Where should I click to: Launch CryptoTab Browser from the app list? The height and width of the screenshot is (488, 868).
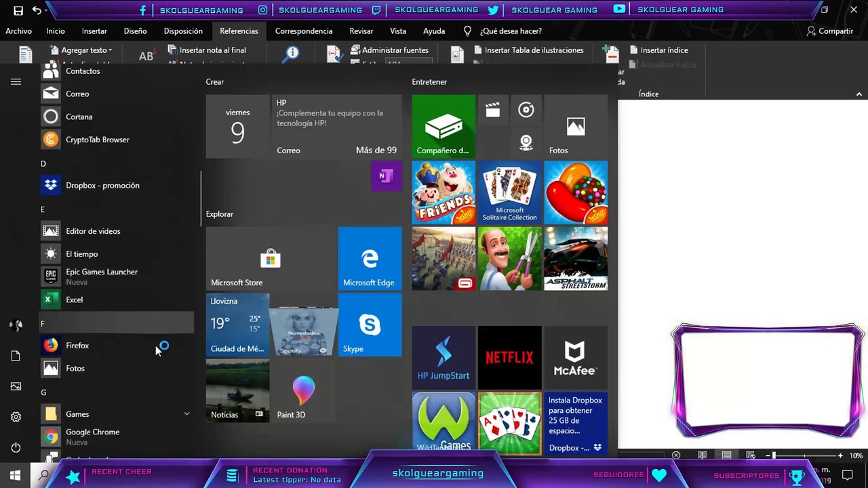[117, 140]
